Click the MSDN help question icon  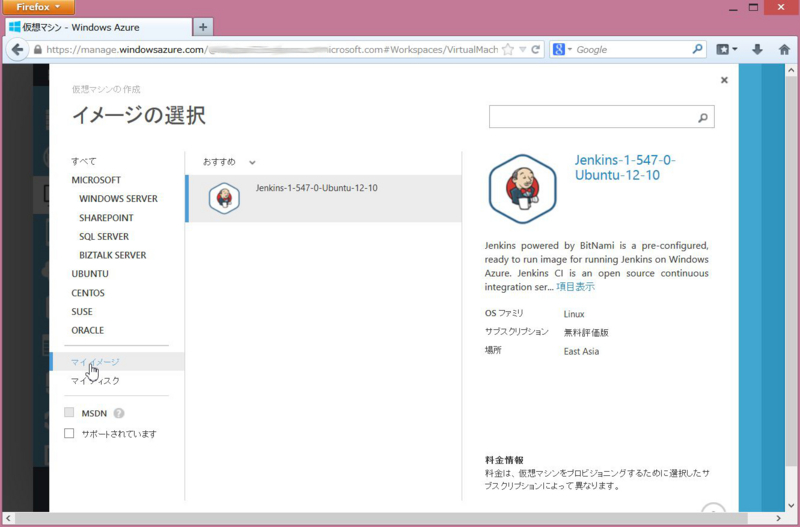tap(119, 413)
